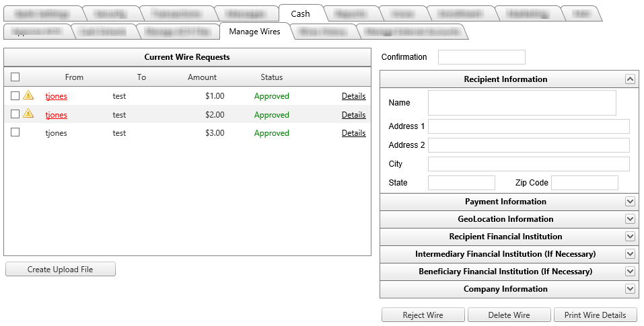Open Details link for the $2.00 wire
644x326 pixels.
point(353,115)
